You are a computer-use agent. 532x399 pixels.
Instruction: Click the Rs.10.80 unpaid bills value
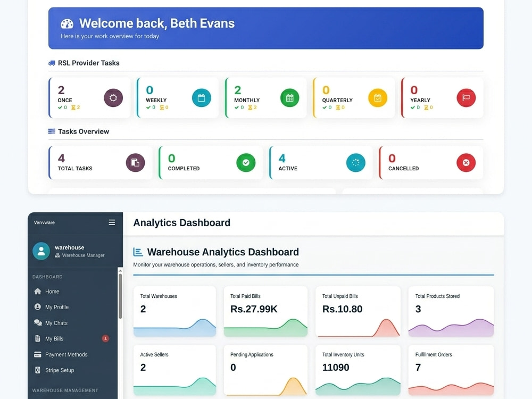(342, 309)
